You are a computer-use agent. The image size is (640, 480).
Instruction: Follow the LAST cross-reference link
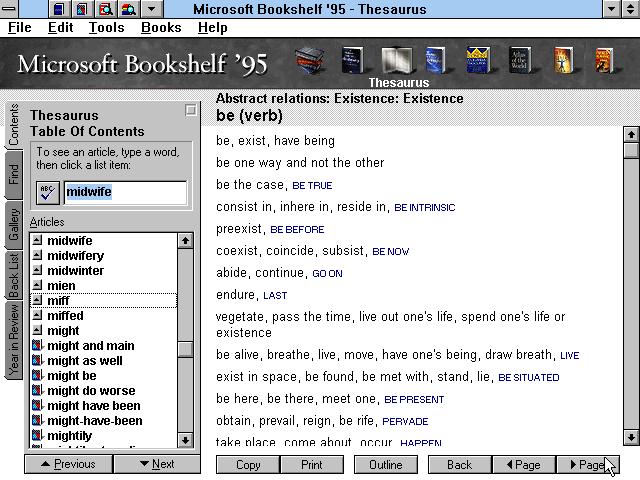point(275,296)
